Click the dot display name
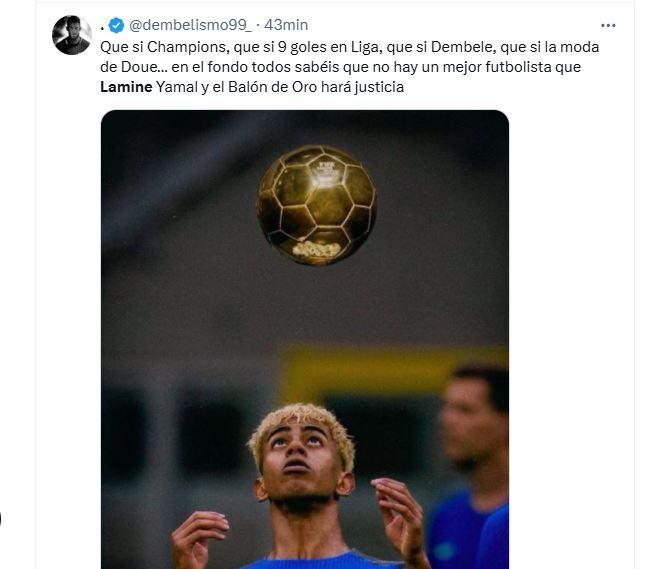This screenshot has width=660, height=569. click(x=102, y=25)
